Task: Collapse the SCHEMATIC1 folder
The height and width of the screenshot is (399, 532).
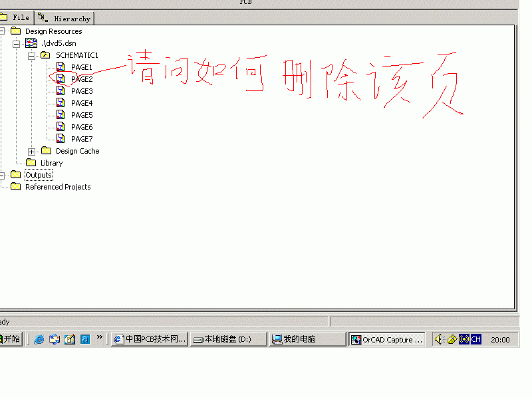Action: click(x=31, y=56)
